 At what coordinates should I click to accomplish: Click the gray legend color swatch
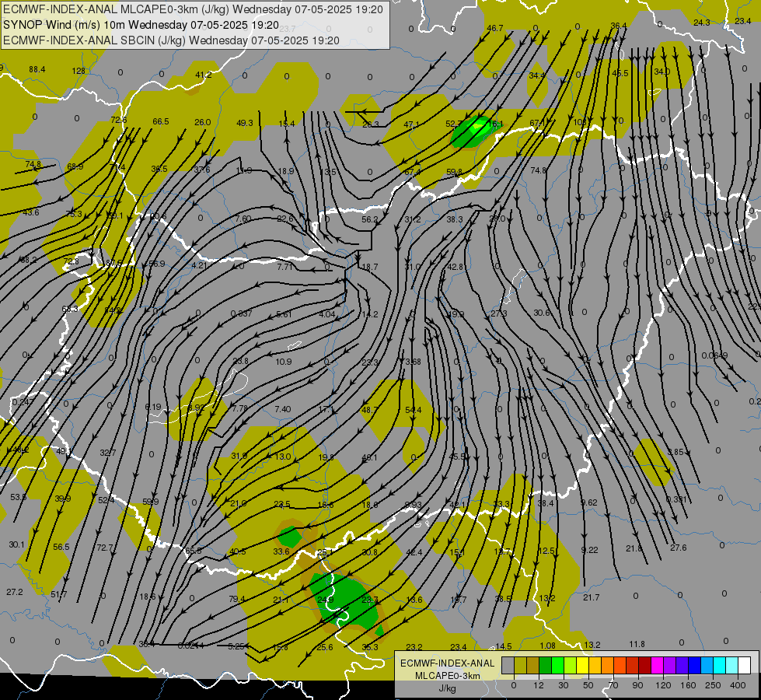508,665
